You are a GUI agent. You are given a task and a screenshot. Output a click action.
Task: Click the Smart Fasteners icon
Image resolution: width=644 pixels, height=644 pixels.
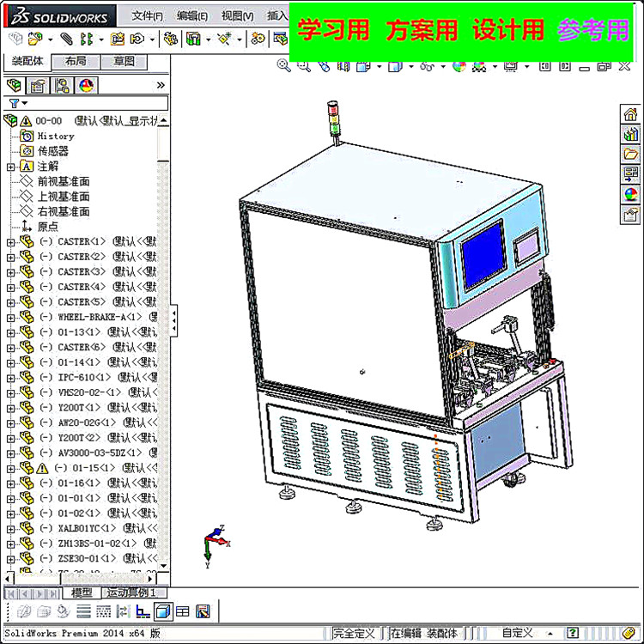click(117, 39)
